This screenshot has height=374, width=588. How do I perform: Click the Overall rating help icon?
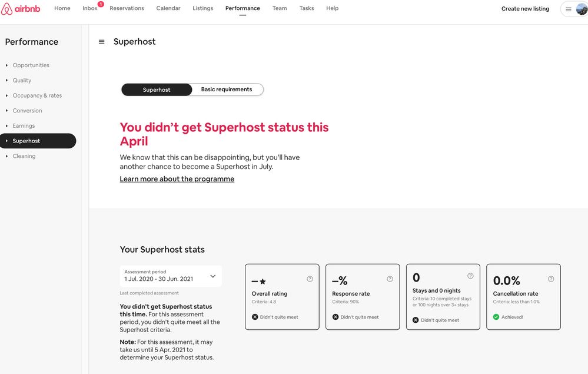click(309, 279)
